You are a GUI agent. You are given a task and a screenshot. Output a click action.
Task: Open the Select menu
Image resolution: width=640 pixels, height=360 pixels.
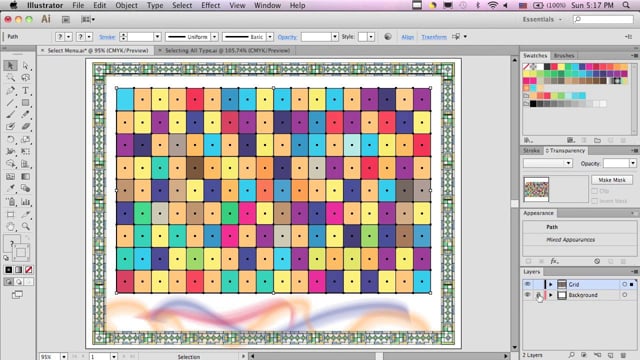(182, 5)
